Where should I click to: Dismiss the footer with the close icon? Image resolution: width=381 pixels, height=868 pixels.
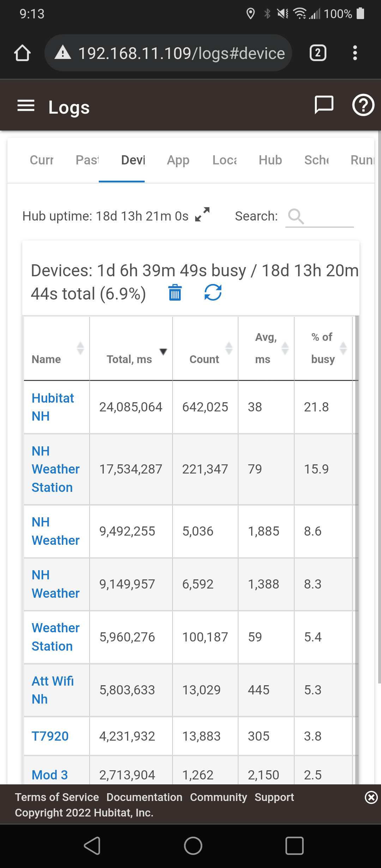click(x=371, y=797)
